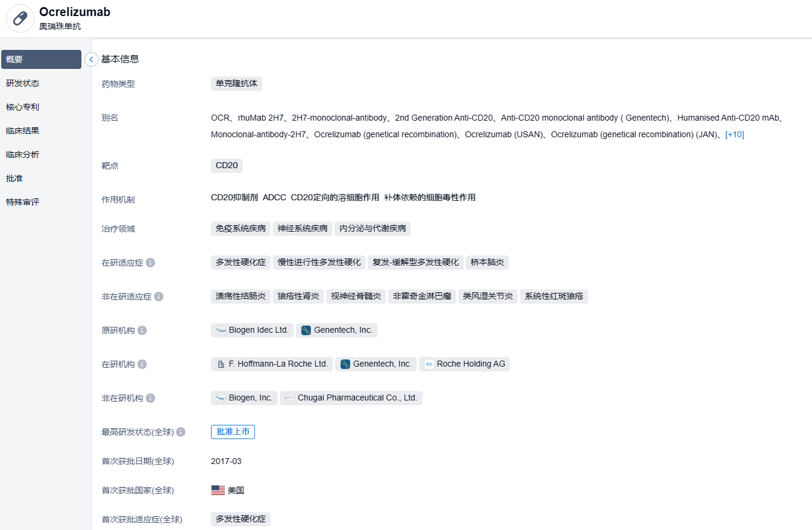Expand the +10 more aliases link
Viewport: 812px width, 530px height.
[734, 134]
